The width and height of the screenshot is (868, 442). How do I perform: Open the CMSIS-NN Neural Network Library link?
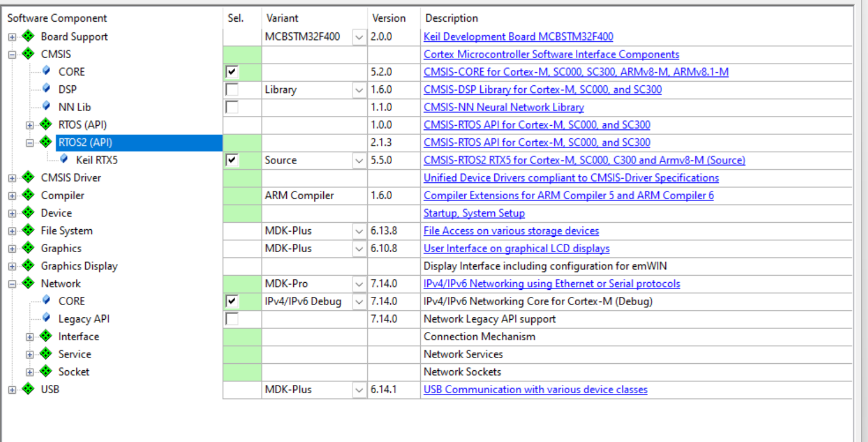504,107
